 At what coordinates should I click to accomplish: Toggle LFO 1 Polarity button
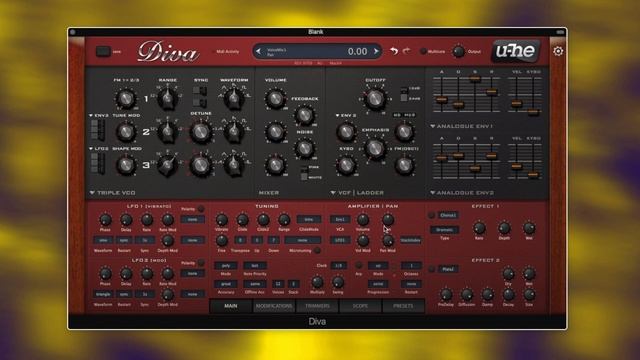tap(201, 209)
